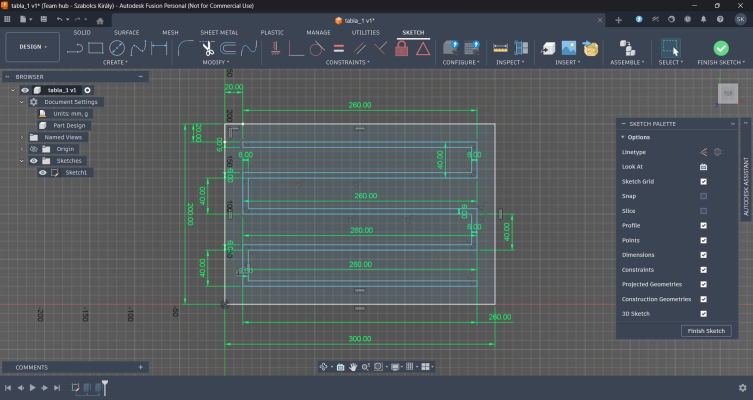
Task: Turn off Dimensions display checkbox
Action: click(x=703, y=254)
